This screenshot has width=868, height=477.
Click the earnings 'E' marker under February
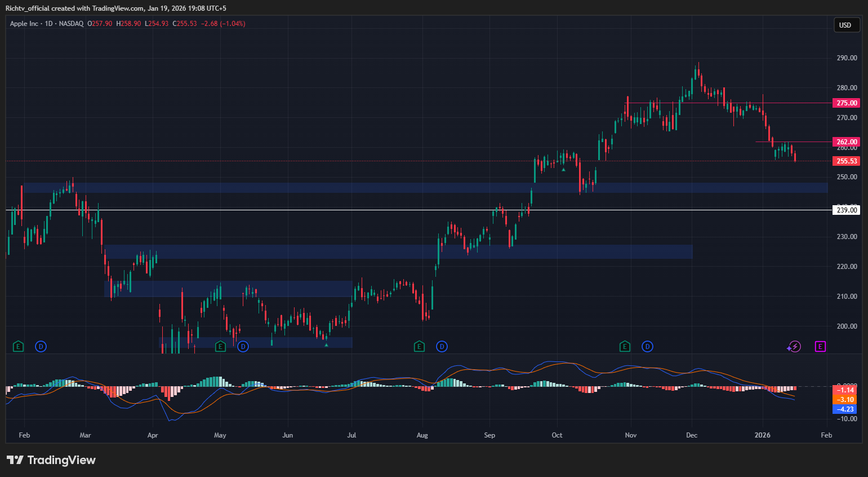(x=18, y=347)
